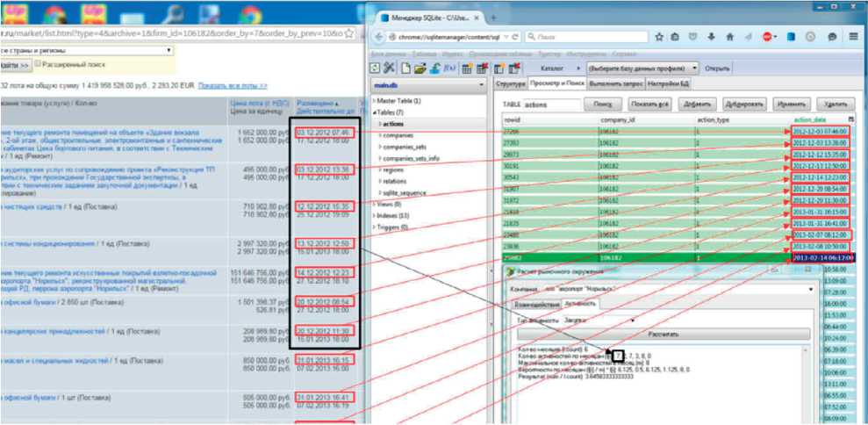
Task: Click the Показать все button
Action: (649, 104)
